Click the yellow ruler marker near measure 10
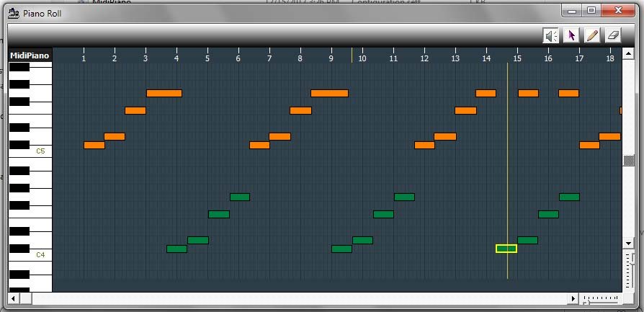Viewport: 644px width, 312px height. tap(352, 55)
